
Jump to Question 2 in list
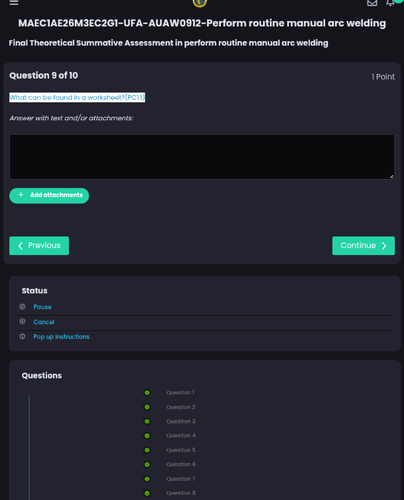point(181,407)
